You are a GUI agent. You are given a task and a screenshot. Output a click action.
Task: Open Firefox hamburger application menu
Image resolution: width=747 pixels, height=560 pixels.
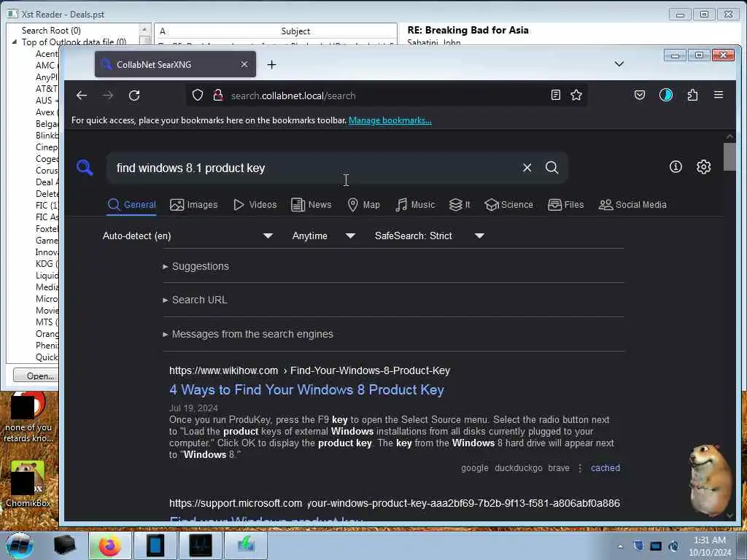[x=719, y=95]
